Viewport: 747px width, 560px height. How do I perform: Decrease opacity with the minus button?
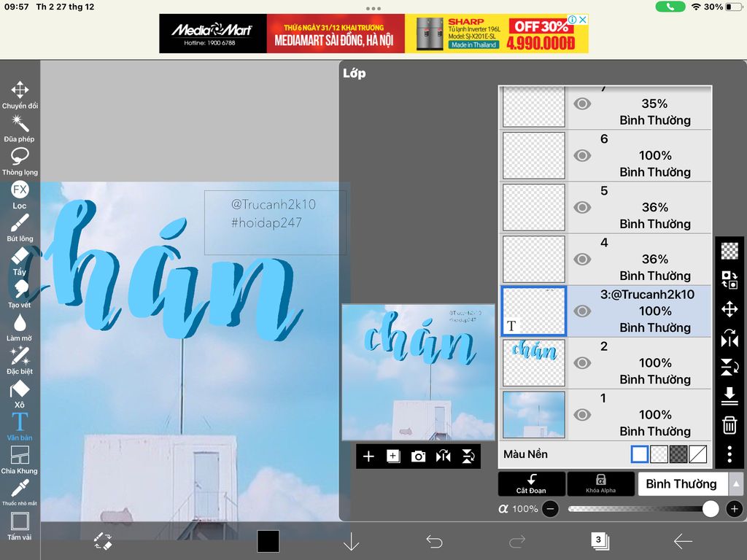(x=550, y=509)
